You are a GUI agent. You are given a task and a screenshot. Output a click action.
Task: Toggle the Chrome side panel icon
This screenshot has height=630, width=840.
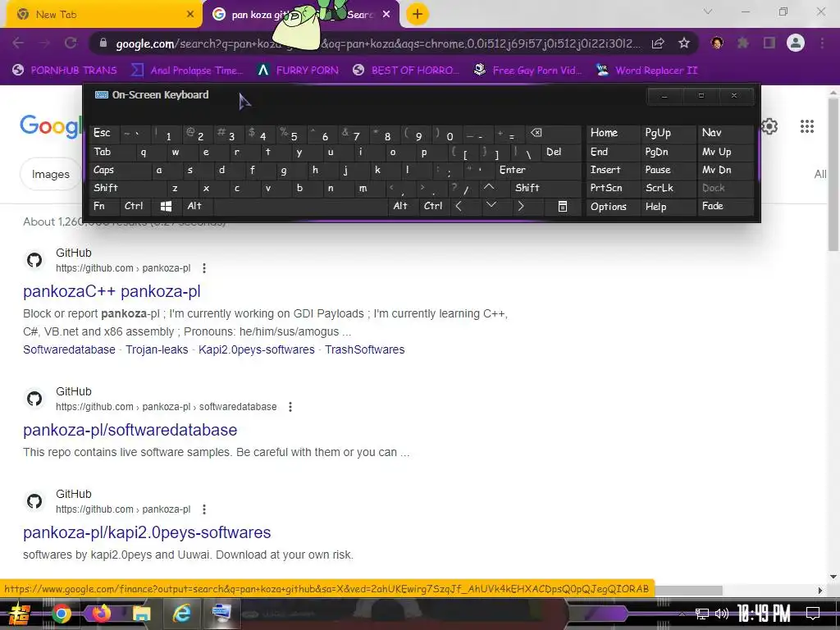point(769,43)
